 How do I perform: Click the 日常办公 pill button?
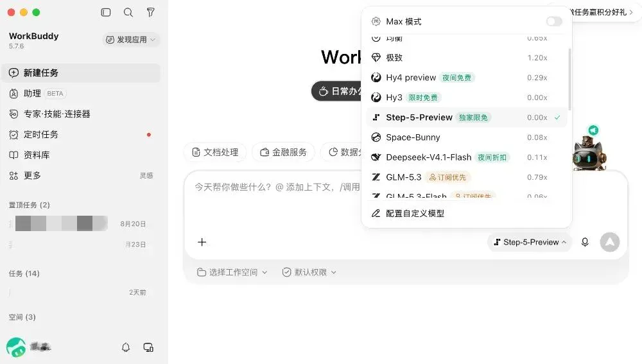click(x=336, y=91)
